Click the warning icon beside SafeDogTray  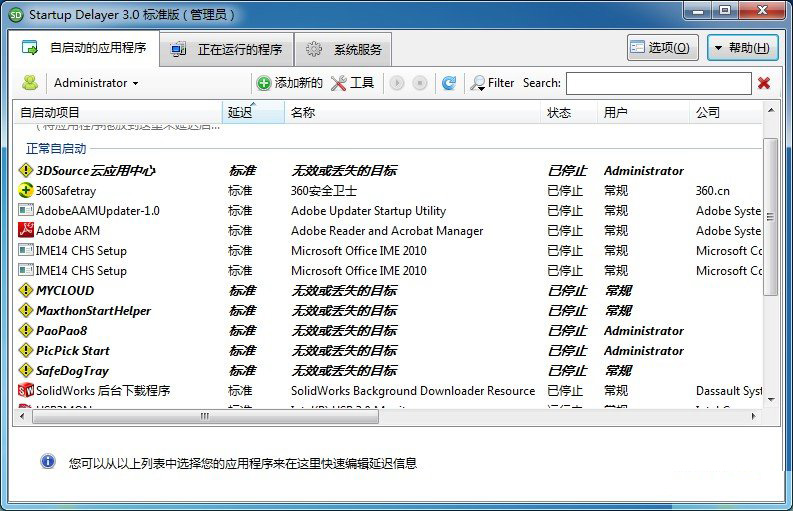pyautogui.click(x=26, y=370)
